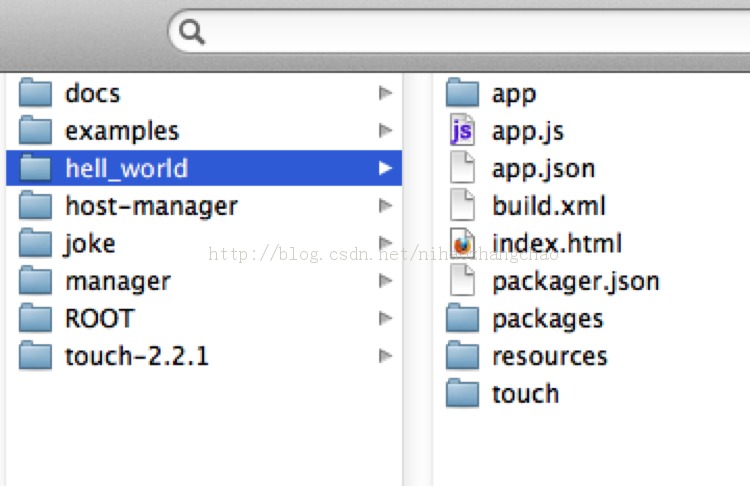
Task: Click the app folder icon
Action: pyautogui.click(x=462, y=92)
